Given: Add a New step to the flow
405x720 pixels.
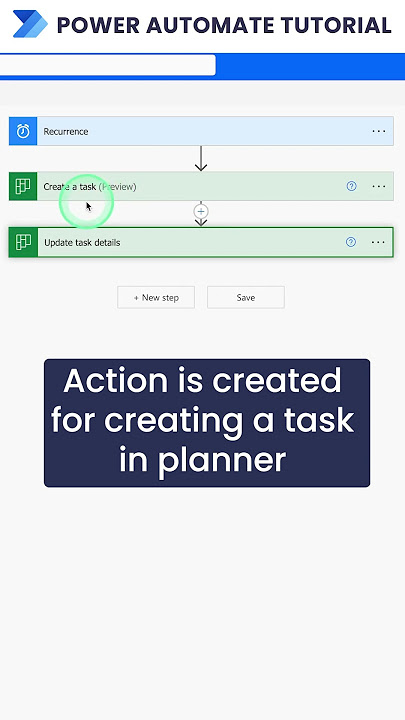Looking at the screenshot, I should (x=156, y=298).
